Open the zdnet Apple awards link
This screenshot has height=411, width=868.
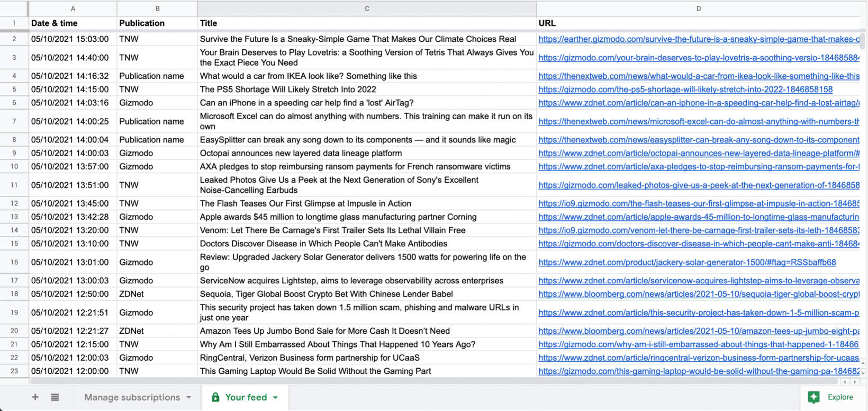[x=699, y=217]
